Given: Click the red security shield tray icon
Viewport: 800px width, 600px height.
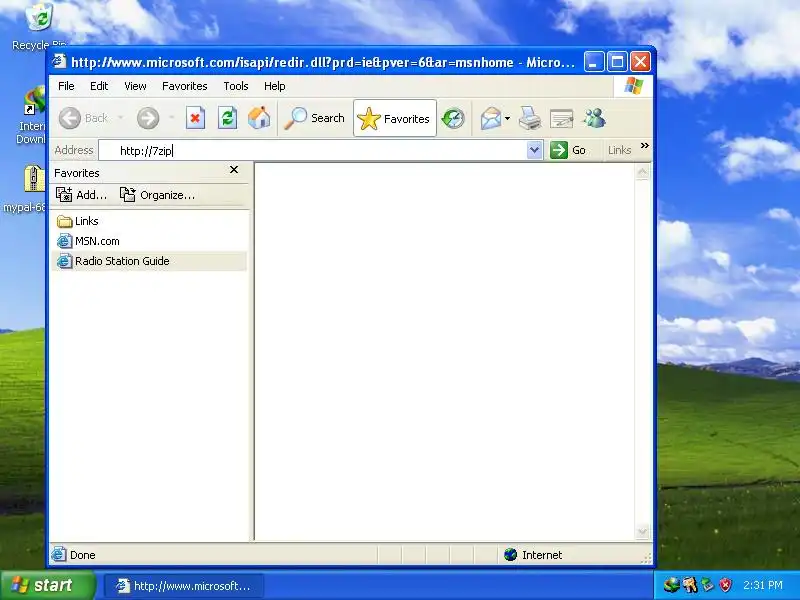Looking at the screenshot, I should point(725,585).
